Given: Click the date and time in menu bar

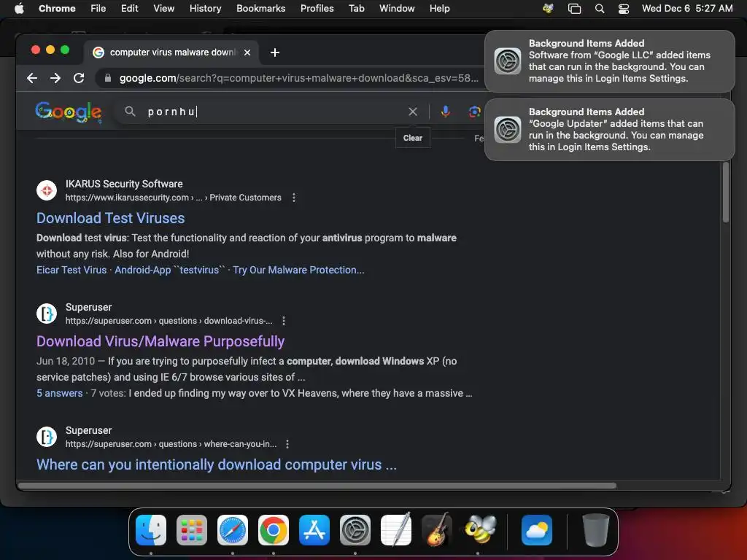Looking at the screenshot, I should [687, 8].
